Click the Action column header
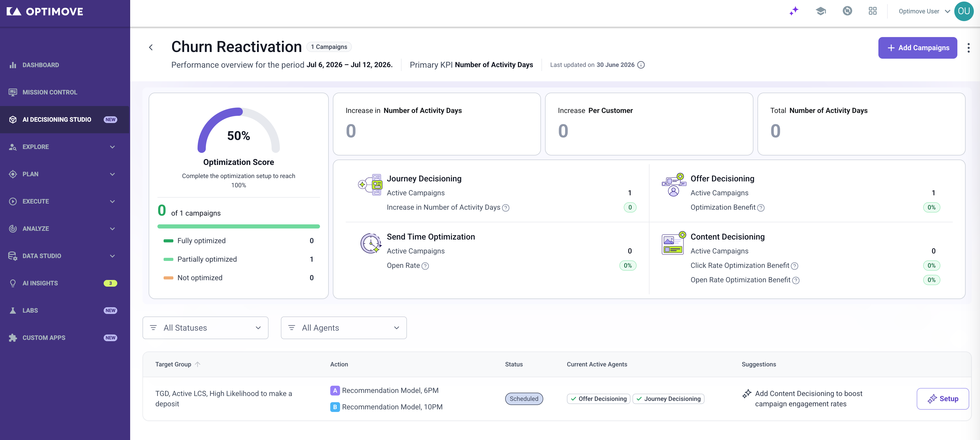Viewport: 980px width, 440px height. point(339,364)
